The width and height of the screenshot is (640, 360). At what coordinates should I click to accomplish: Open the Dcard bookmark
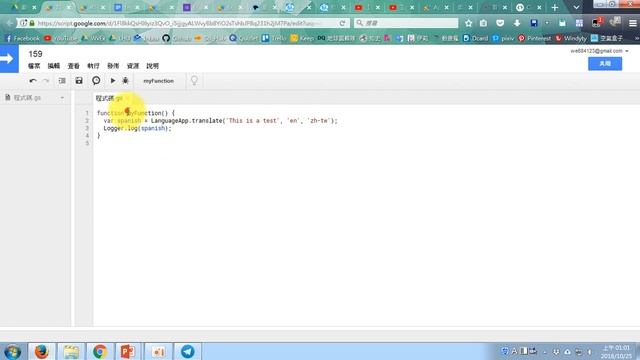point(476,38)
